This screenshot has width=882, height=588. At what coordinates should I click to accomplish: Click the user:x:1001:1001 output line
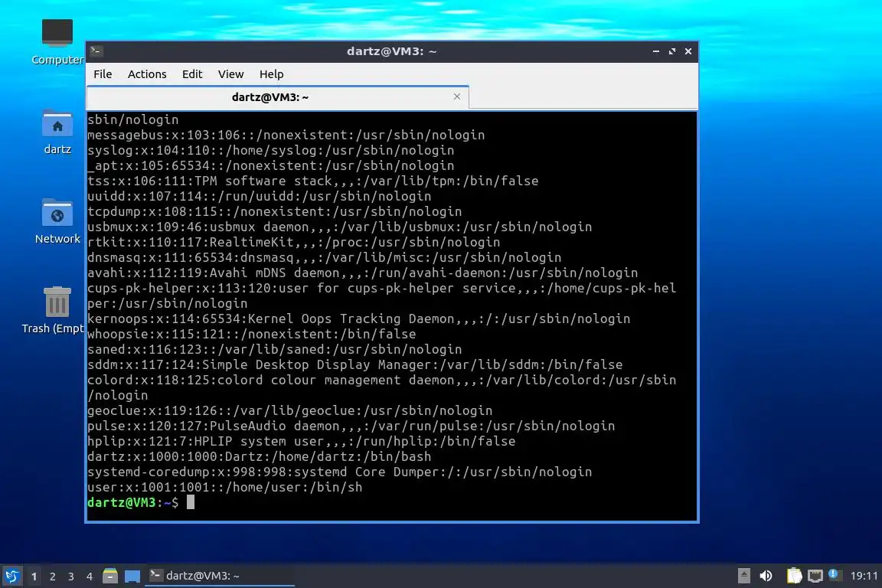225,487
